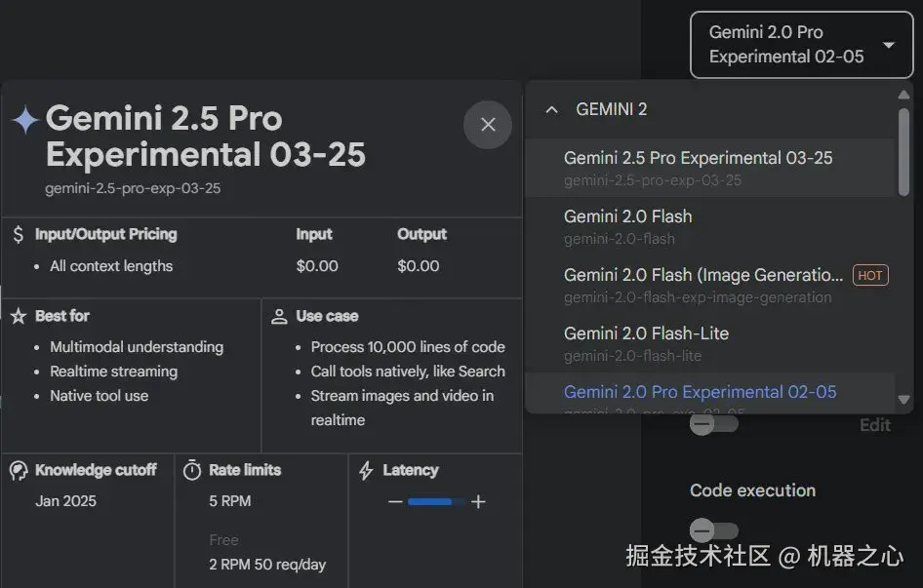Click the scroll down arrow in model list

click(x=903, y=400)
